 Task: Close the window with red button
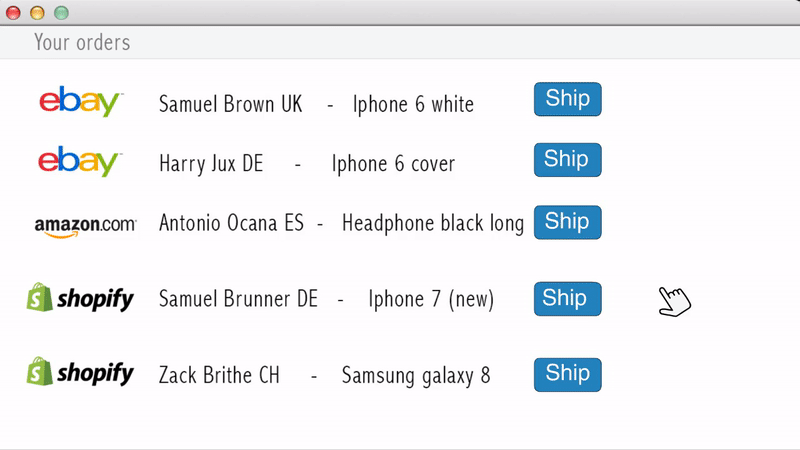pos(13,13)
